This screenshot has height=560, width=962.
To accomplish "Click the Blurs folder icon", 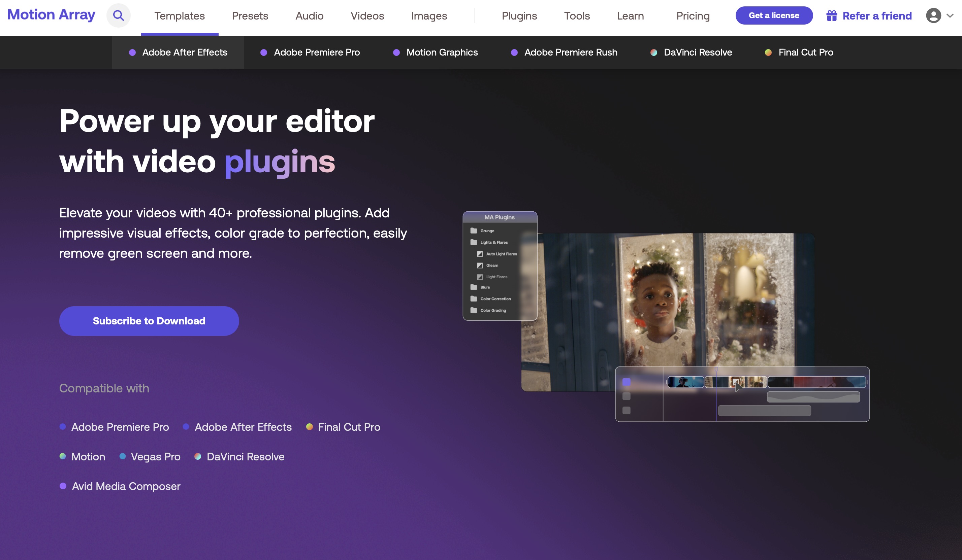I will (x=474, y=287).
